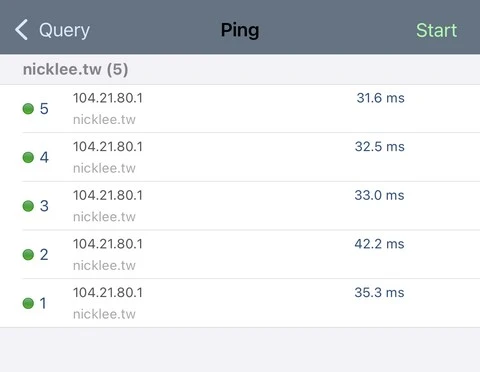Tap nicklee.tw hostname under ping 2
Viewport: 480px width, 372px height.
[104, 266]
